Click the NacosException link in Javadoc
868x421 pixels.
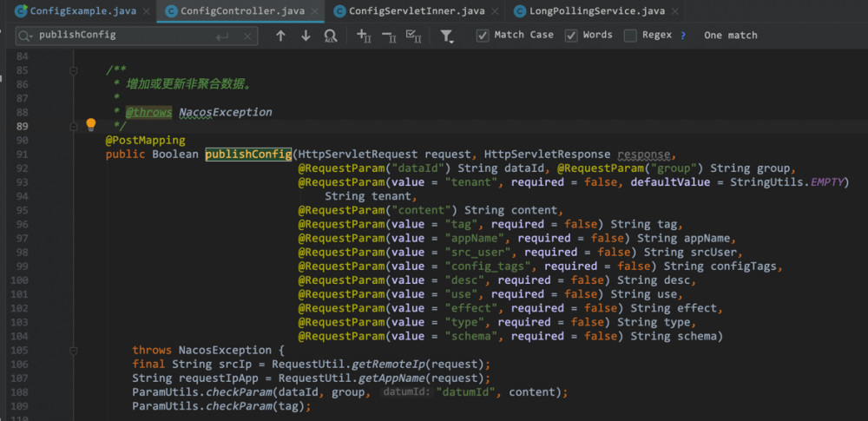tap(225, 112)
